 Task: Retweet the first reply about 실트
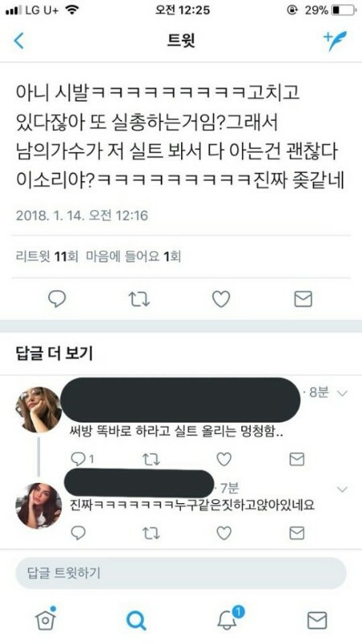[x=150, y=459]
